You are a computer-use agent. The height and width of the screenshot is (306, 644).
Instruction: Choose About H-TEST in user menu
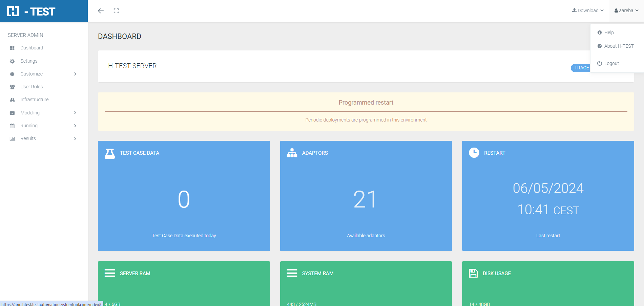(x=619, y=46)
